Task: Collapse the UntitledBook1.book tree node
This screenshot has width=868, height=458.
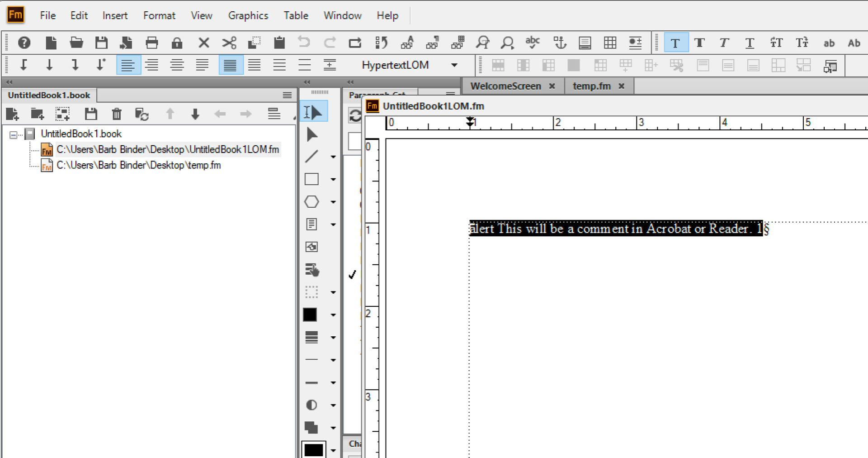Action: tap(14, 134)
